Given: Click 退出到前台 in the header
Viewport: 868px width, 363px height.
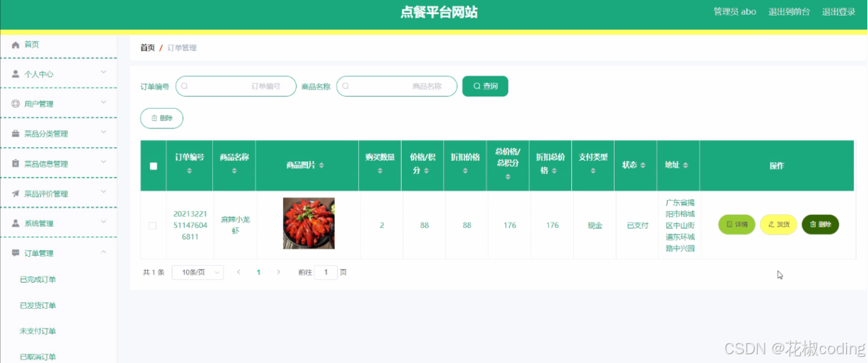Looking at the screenshot, I should 789,12.
